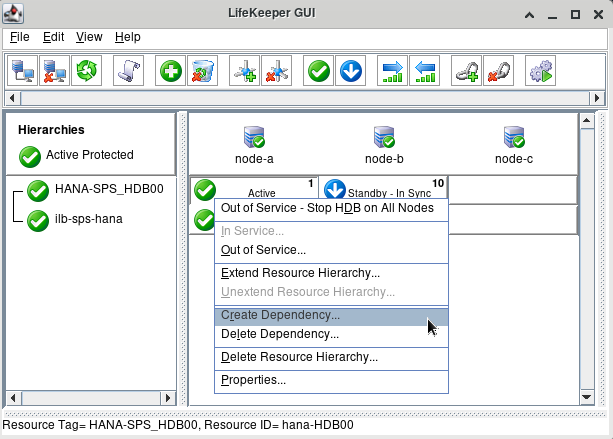613x439 pixels.
Task: Click the Create Dependency chain-plus icon
Action: [x=466, y=71]
